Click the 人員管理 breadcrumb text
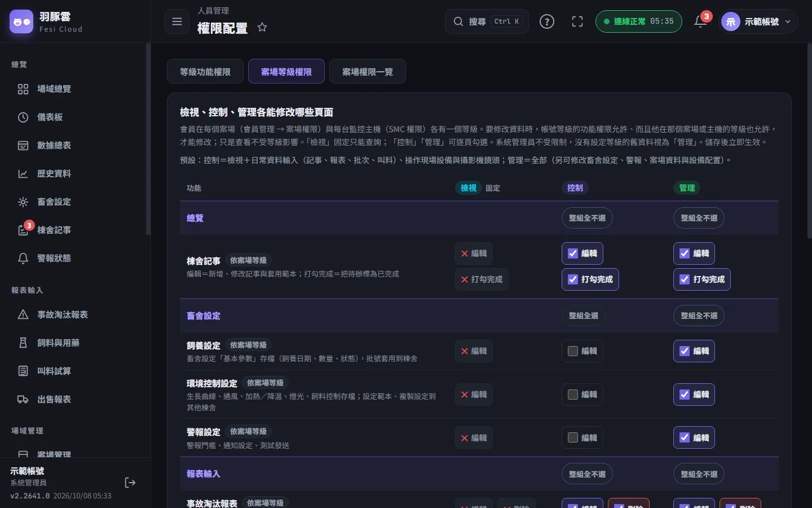 tap(213, 11)
